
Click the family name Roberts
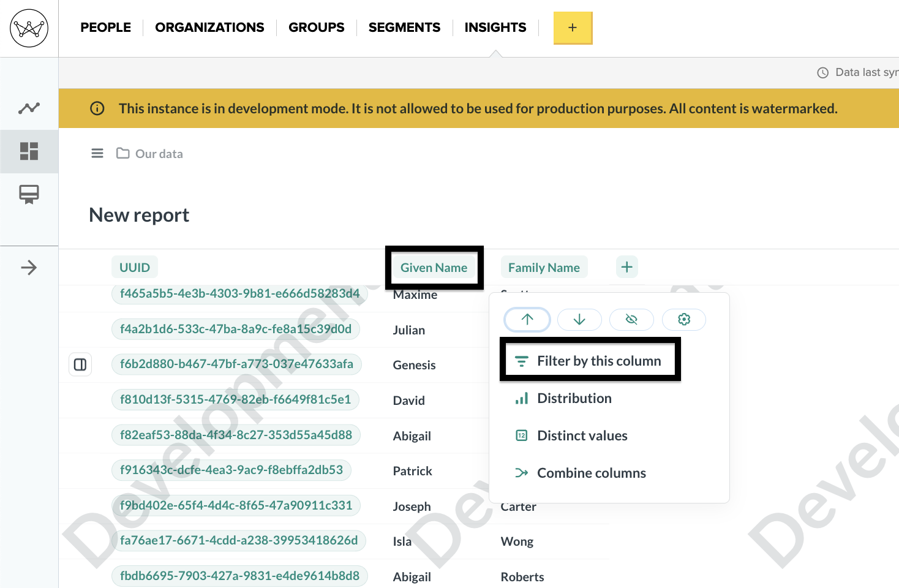point(522,577)
